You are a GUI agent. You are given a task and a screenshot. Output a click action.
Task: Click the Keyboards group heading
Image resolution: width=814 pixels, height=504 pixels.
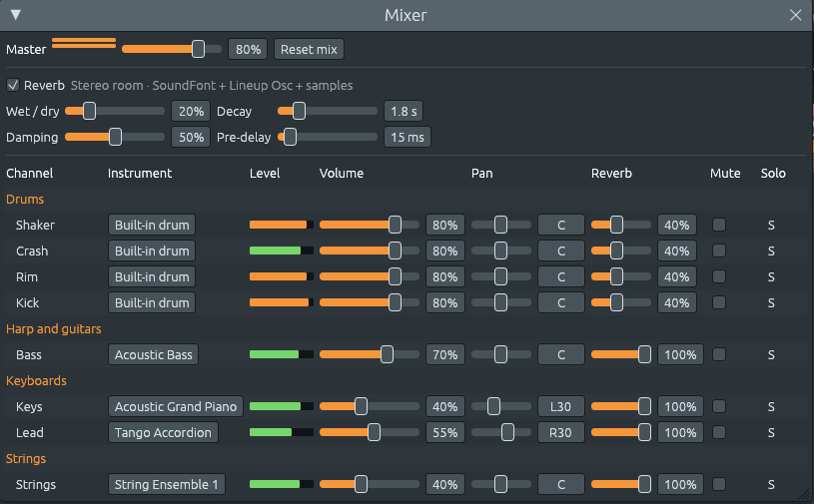point(36,380)
